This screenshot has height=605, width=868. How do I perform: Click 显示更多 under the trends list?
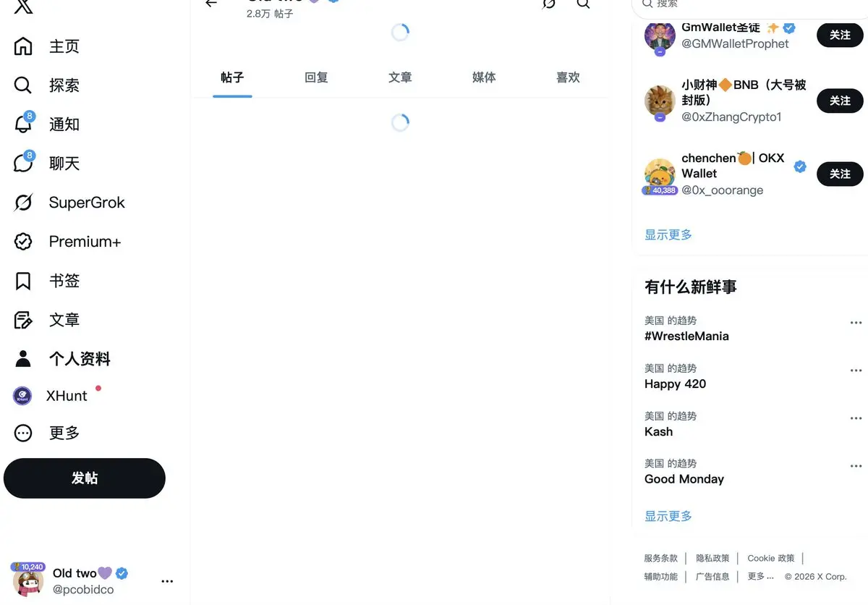[x=668, y=516]
